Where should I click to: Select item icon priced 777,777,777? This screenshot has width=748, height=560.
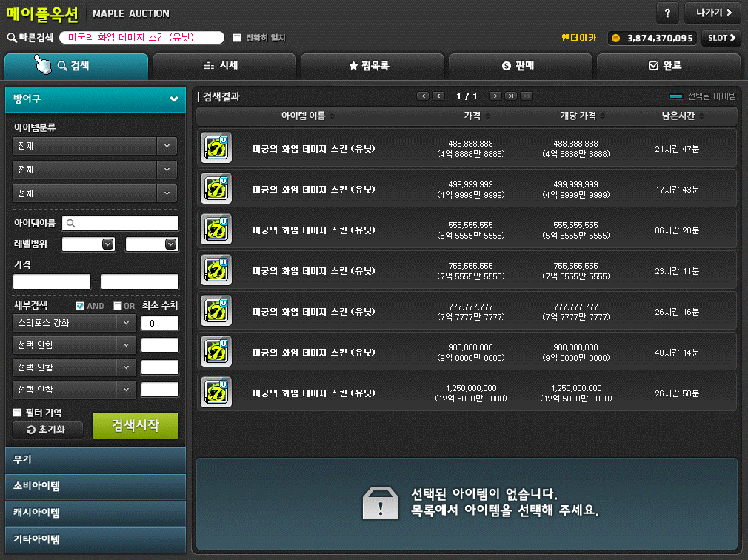click(x=216, y=311)
